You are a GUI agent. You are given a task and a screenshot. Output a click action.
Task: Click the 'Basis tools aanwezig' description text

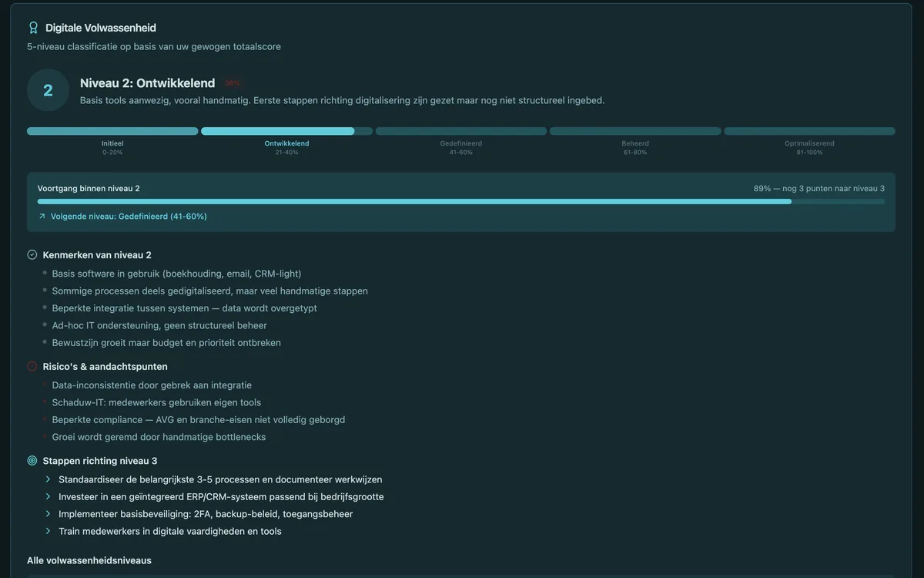tap(343, 100)
